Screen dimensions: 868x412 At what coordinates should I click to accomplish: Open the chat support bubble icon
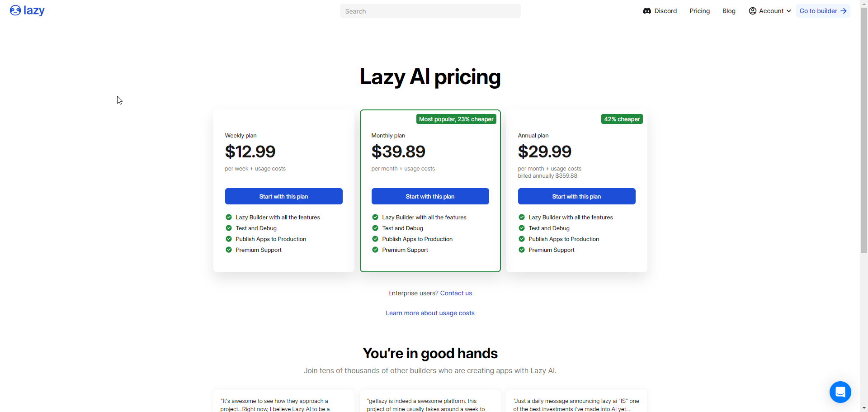coord(840,392)
